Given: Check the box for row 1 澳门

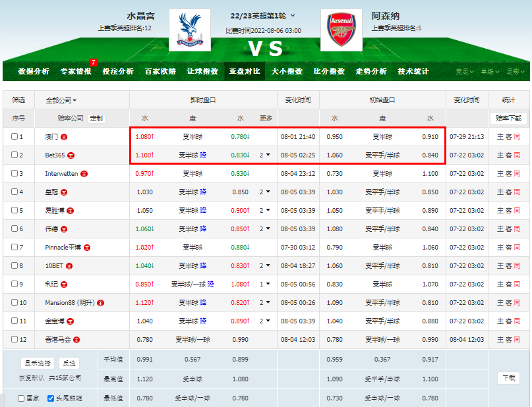Looking at the screenshot, I should pos(15,136).
